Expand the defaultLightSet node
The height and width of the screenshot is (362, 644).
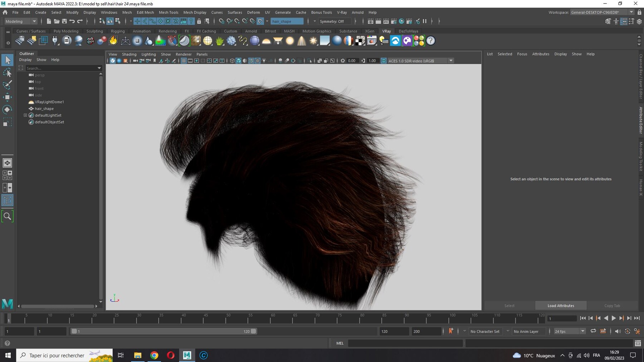tap(25, 115)
